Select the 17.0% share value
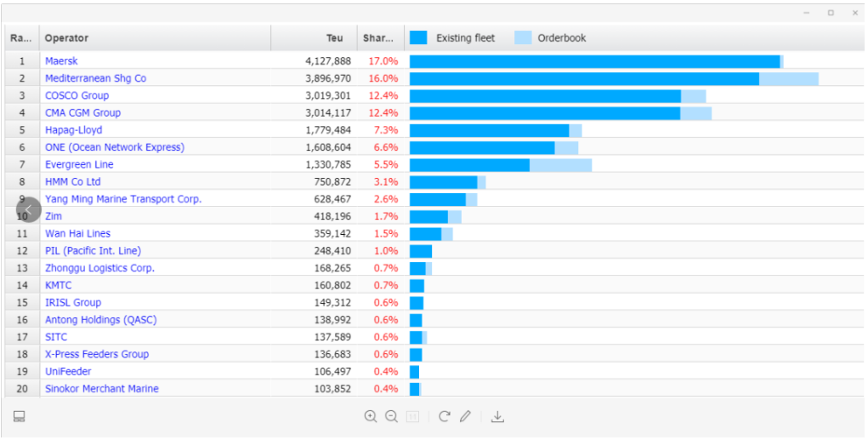The image size is (868, 440). click(383, 61)
